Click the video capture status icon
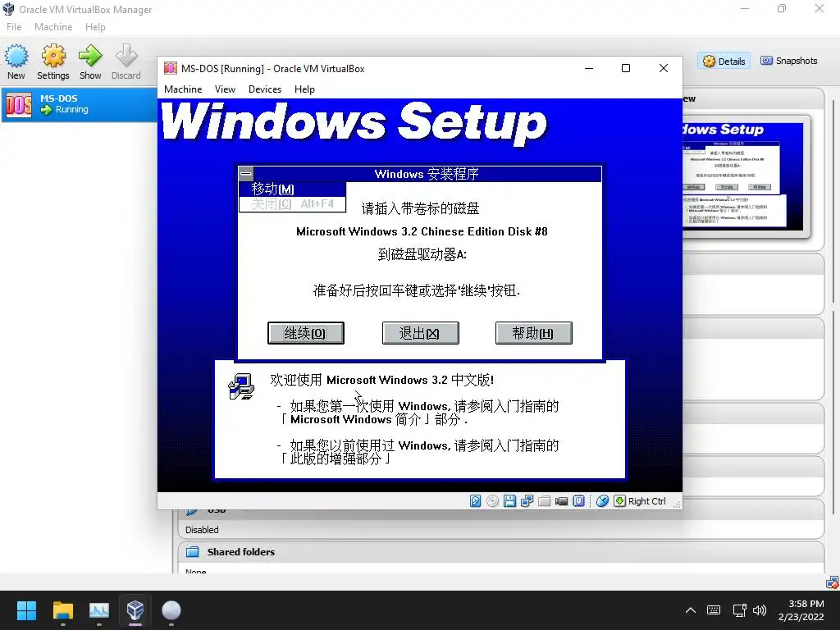This screenshot has width=840, height=630. (x=561, y=501)
